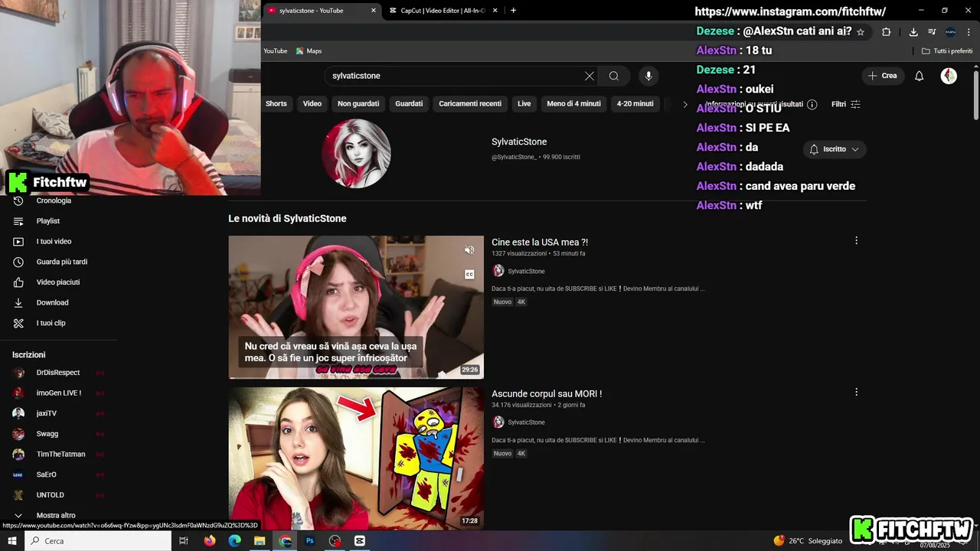The image size is (980, 551).
Task: Open the SylvaticStone channel name in results
Action: 519,142
